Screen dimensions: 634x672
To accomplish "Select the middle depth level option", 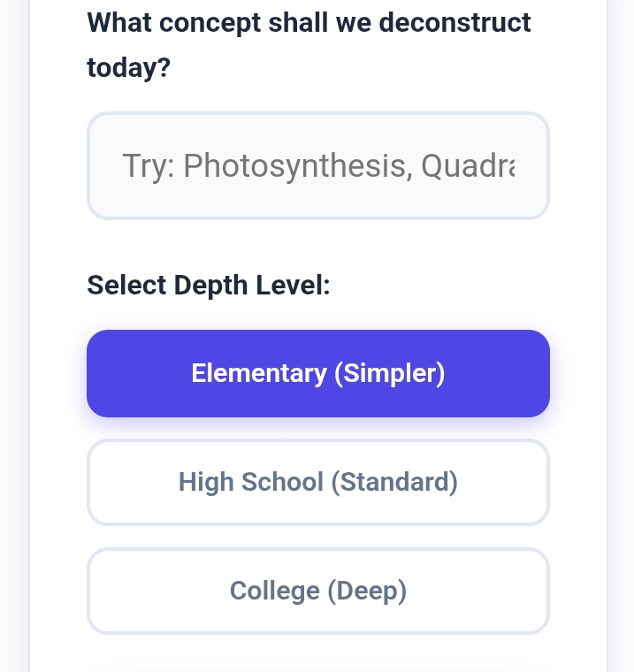I will click(x=318, y=482).
